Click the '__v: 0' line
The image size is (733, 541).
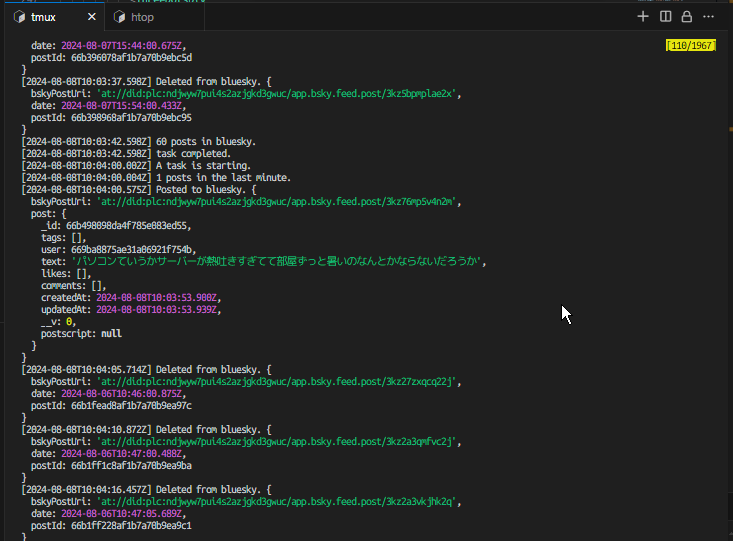pyautogui.click(x=58, y=322)
